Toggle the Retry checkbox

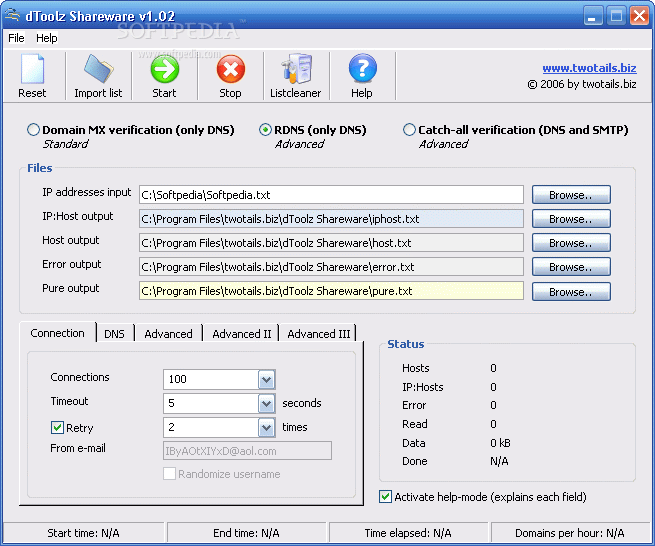[x=57, y=427]
